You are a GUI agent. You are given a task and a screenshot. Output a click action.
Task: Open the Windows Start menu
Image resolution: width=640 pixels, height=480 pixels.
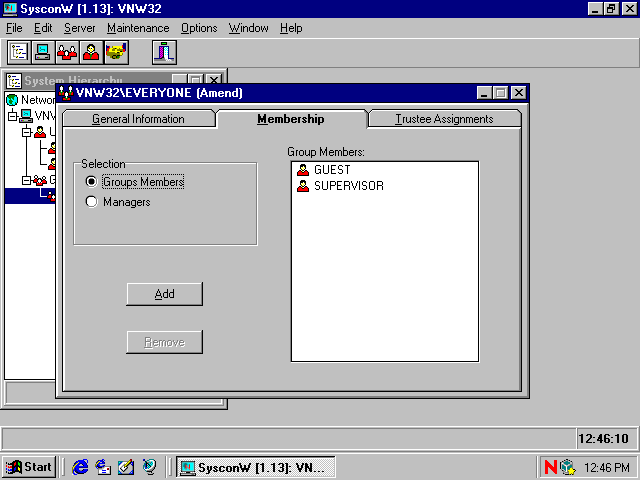(x=29, y=467)
